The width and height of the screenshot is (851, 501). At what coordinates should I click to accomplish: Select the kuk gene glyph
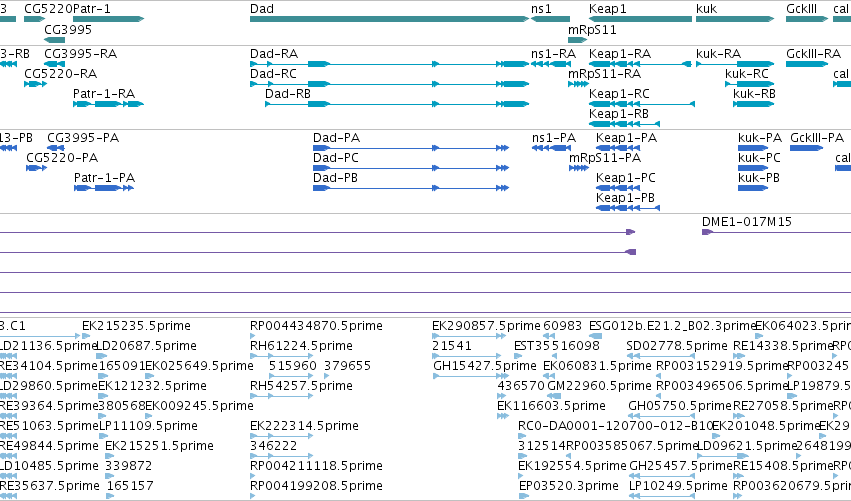pos(735,20)
